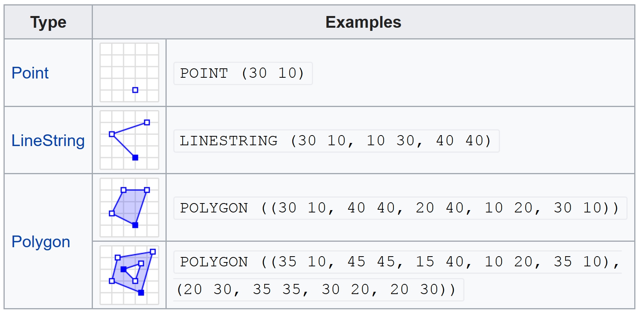Screen dimensions: 644x314
Task: Open the simple four-sided Polygon diagram
Action: pos(129,208)
